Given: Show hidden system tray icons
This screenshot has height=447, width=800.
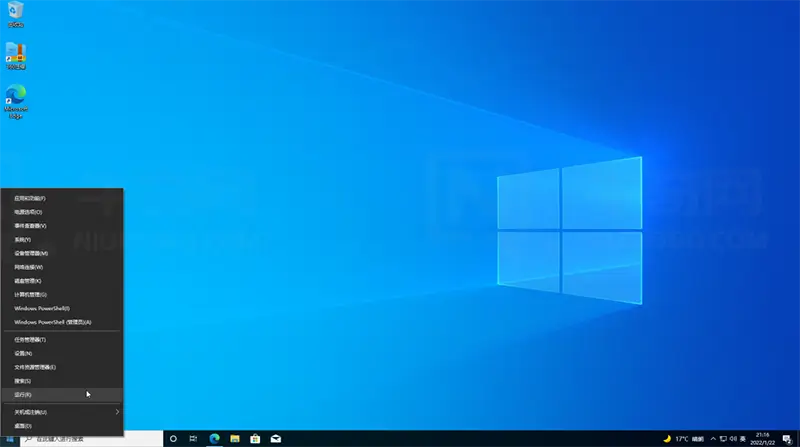Looking at the screenshot, I should pyautogui.click(x=713, y=439).
